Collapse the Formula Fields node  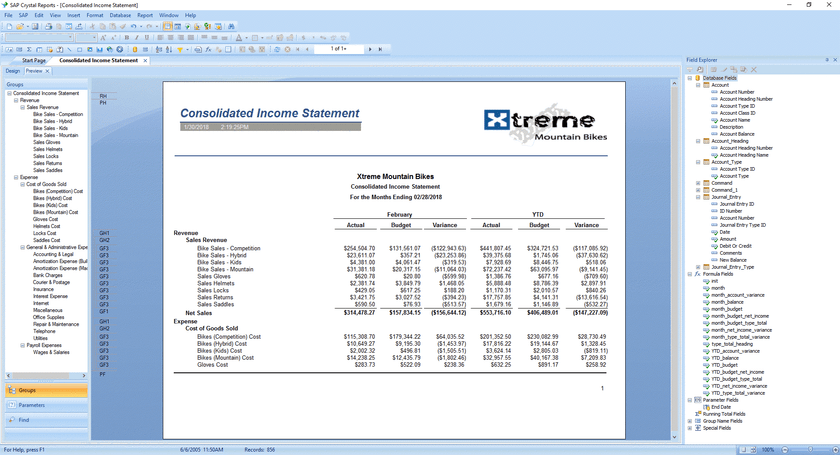(690, 274)
